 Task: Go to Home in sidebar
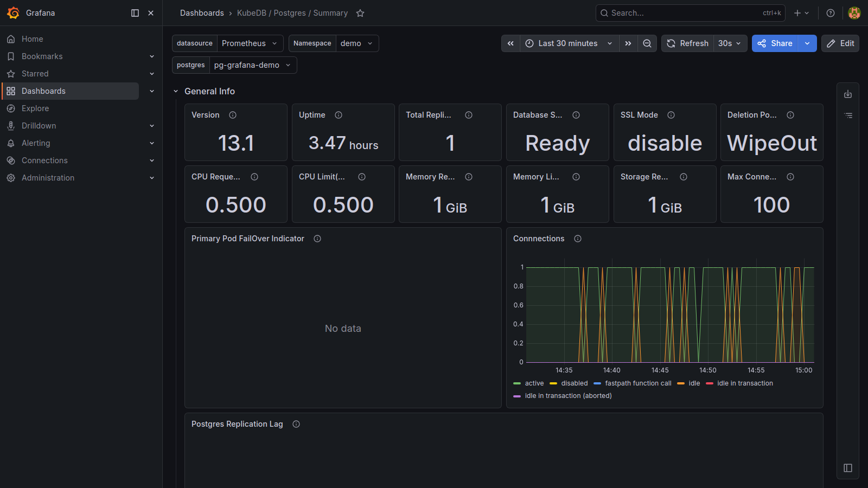pos(33,39)
